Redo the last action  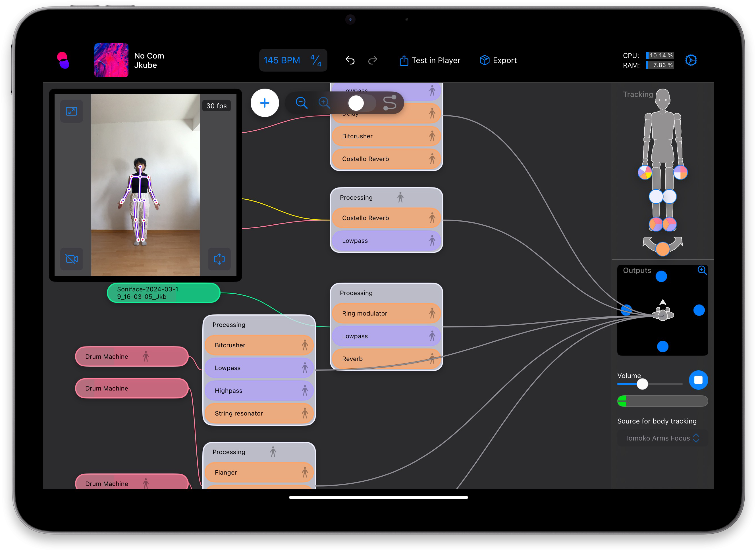[373, 60]
